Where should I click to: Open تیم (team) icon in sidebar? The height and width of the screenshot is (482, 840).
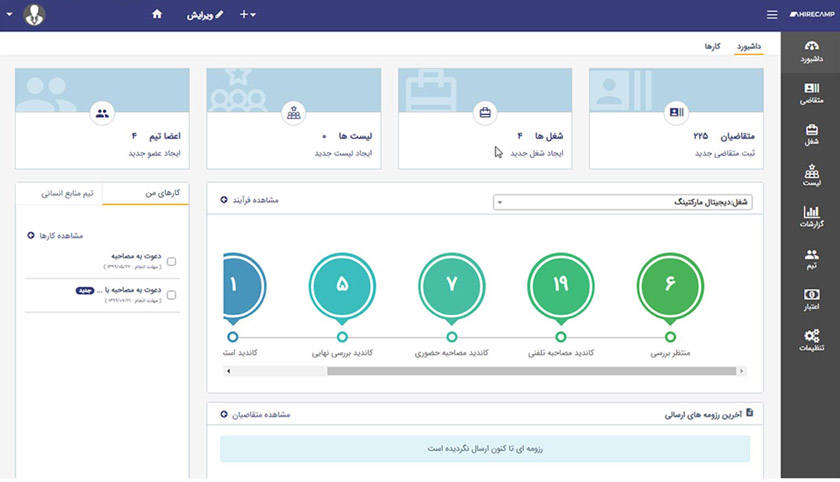[810, 259]
